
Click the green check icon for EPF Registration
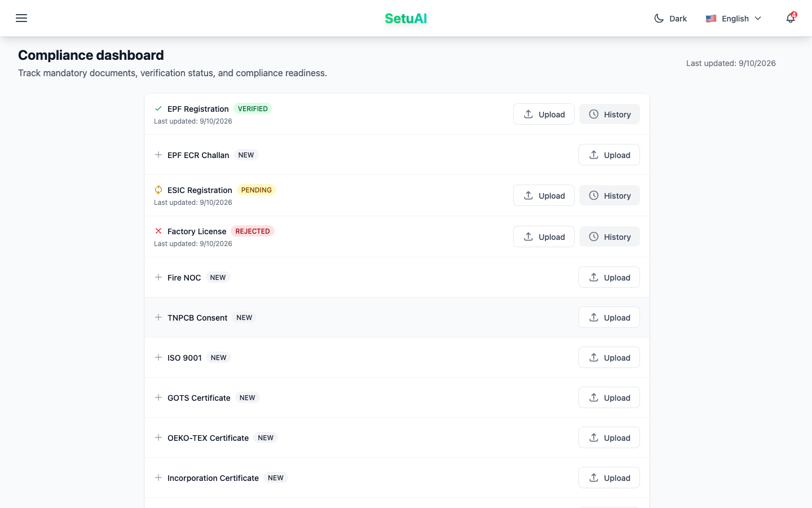point(158,108)
